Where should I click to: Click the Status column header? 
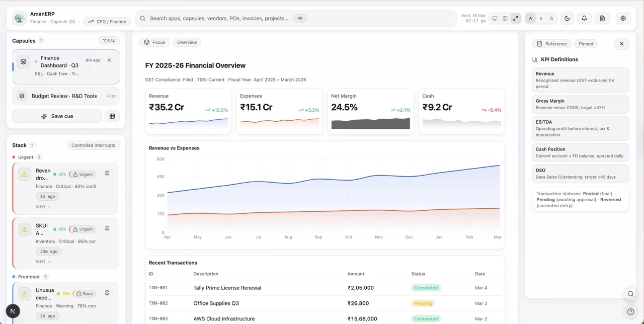(418, 274)
